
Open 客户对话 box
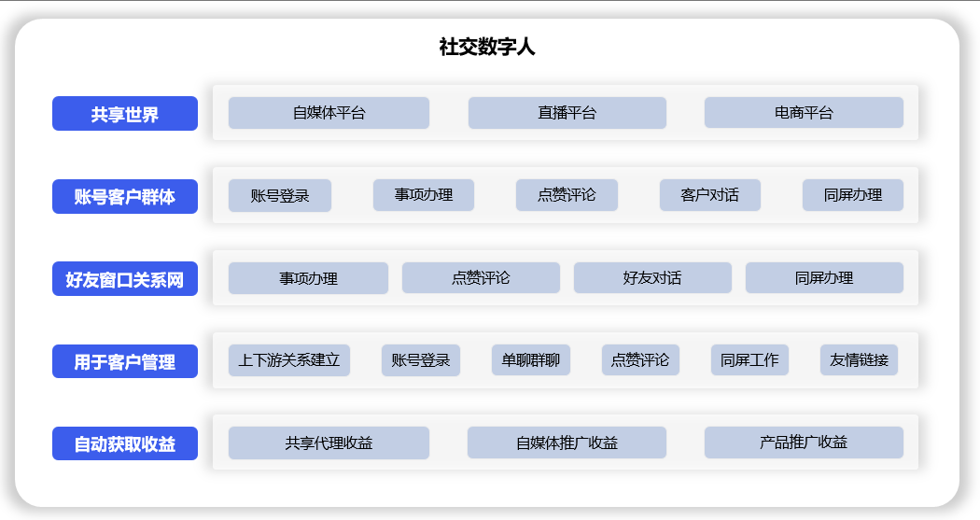tap(709, 195)
